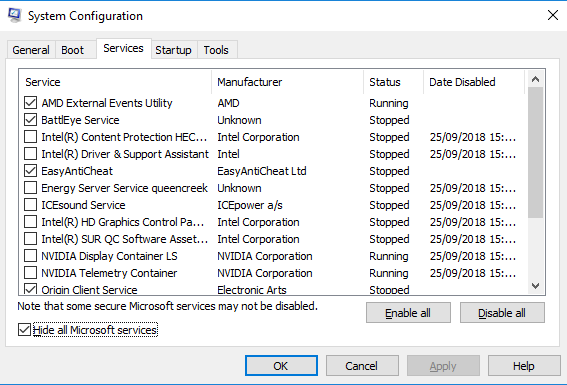
Task: Switch to the General tab
Action: click(x=31, y=50)
